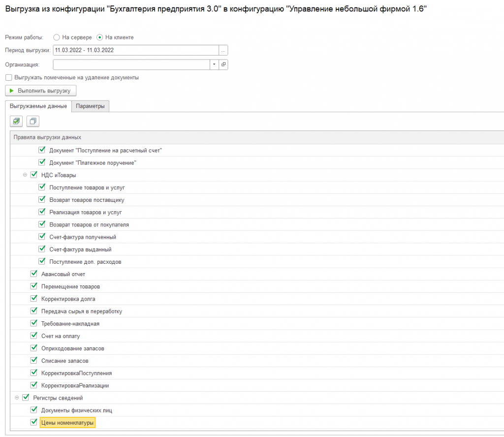Uncheck Документ Поступление на расчетный счет

tap(42, 150)
